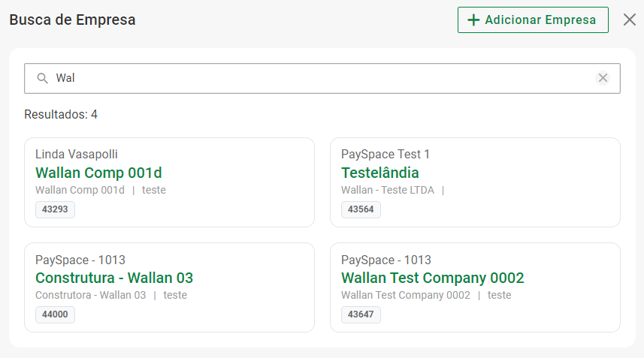Click the magnifying glass search icon
Viewport: 644px width, 358px height.
(42, 78)
